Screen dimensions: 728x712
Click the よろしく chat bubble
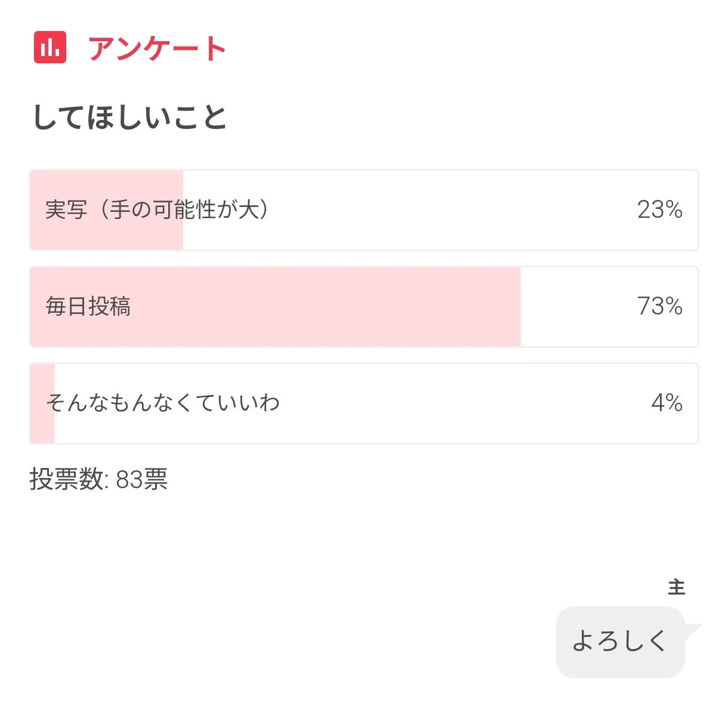pos(619,642)
